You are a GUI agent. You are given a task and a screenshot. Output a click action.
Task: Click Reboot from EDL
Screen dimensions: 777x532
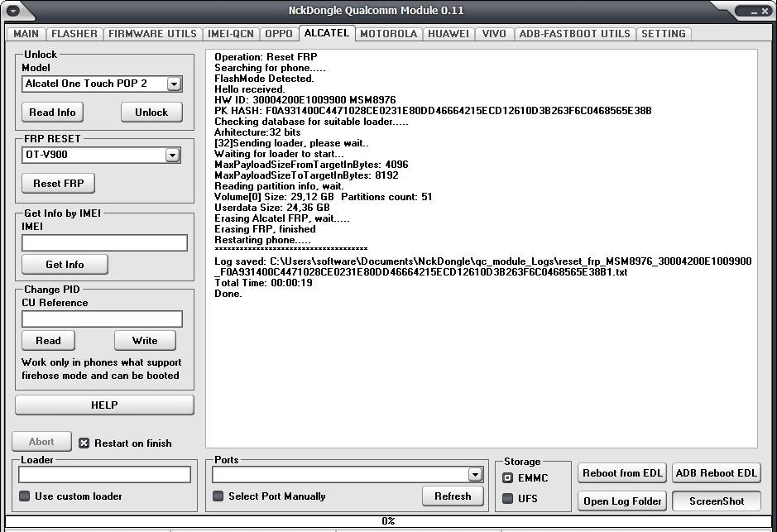[x=622, y=473]
